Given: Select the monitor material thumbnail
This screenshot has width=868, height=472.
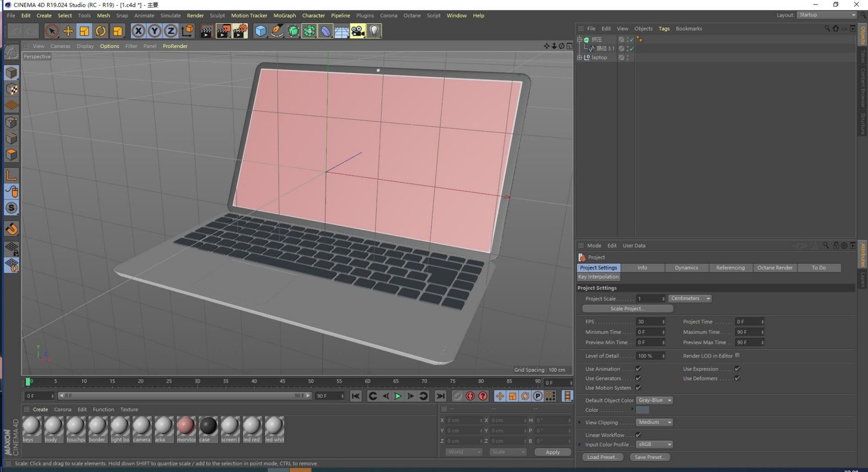Looking at the screenshot, I should click(x=186, y=430).
